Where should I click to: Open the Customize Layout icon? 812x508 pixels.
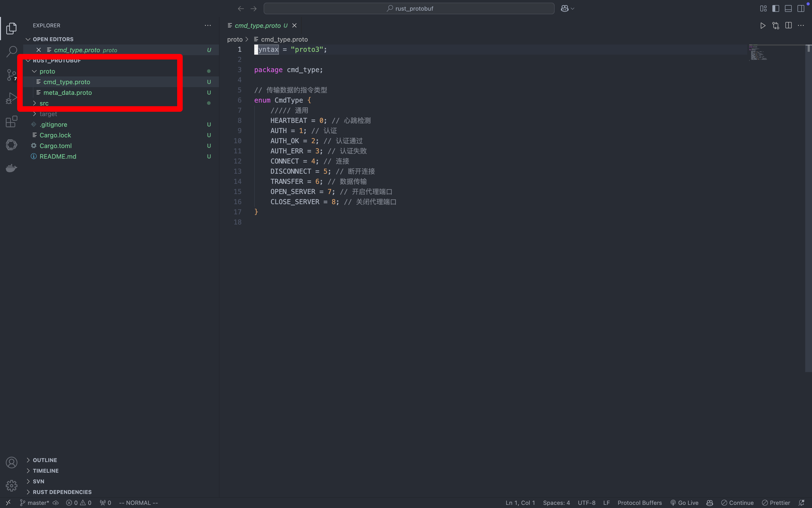coord(763,8)
